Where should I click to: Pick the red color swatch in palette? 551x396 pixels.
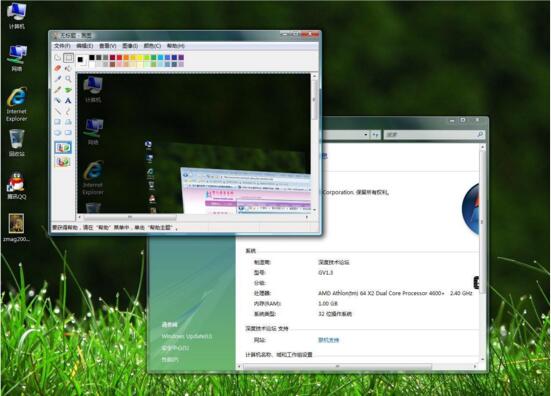(x=119, y=58)
